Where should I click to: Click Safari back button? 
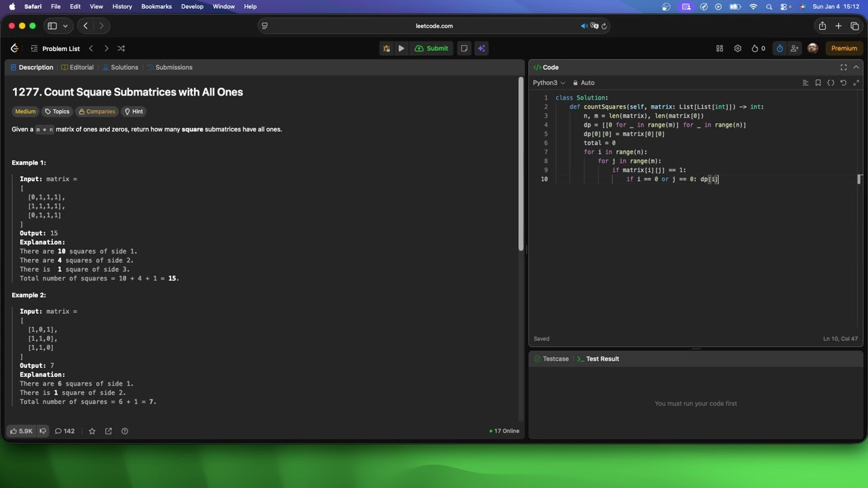(x=85, y=26)
